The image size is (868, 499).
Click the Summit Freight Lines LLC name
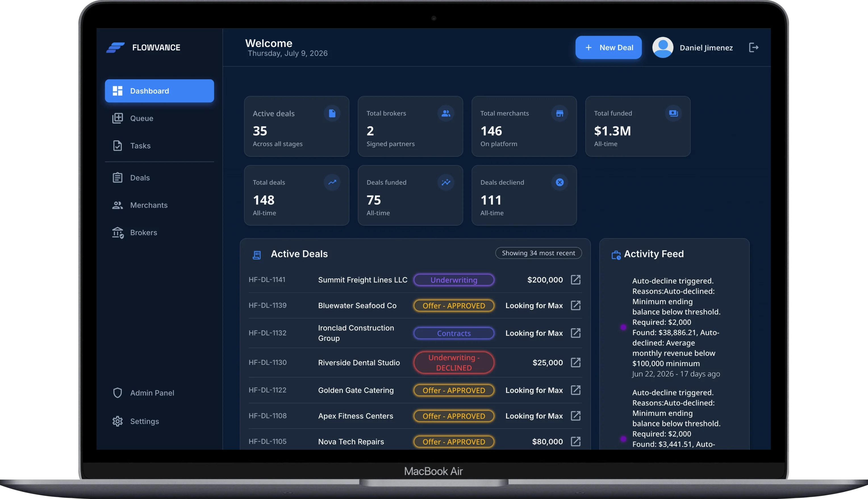click(x=363, y=280)
